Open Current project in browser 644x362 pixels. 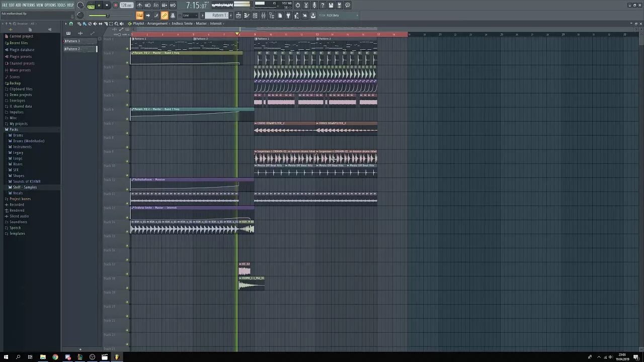coord(21,36)
